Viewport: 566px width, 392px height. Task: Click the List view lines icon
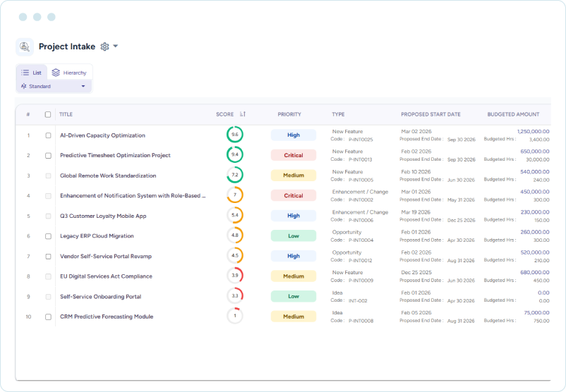coord(25,73)
